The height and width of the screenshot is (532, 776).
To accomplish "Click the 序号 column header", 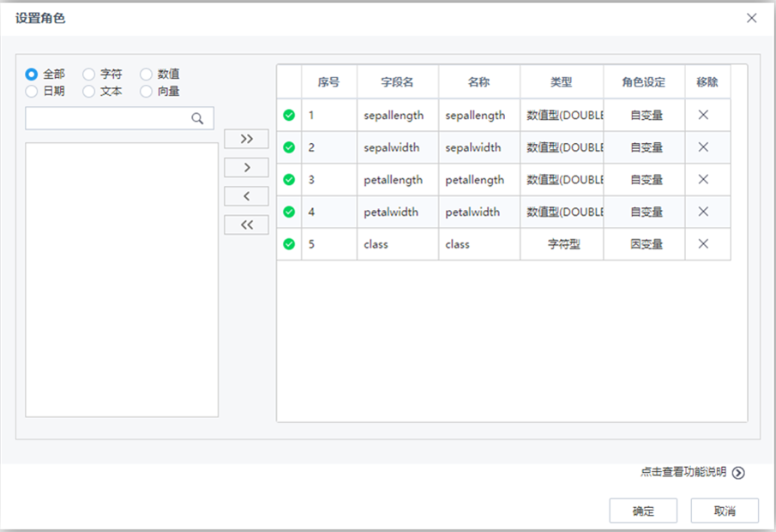I will pyautogui.click(x=328, y=81).
